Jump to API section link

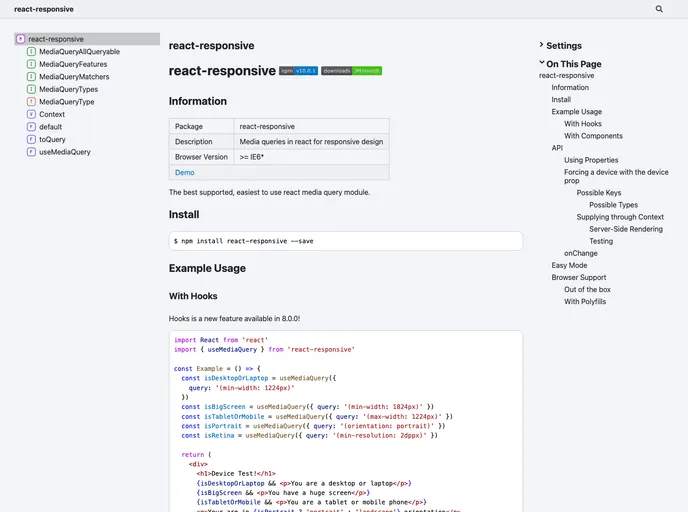pos(557,148)
